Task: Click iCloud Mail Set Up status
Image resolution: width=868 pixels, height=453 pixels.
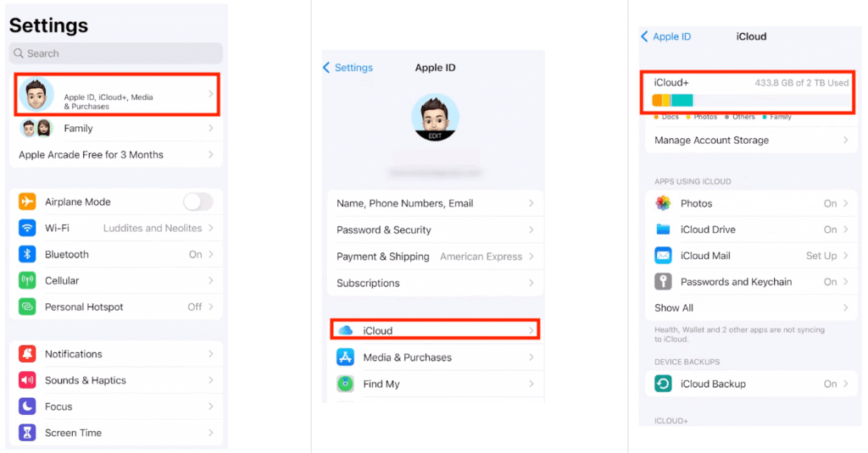Action: (821, 256)
